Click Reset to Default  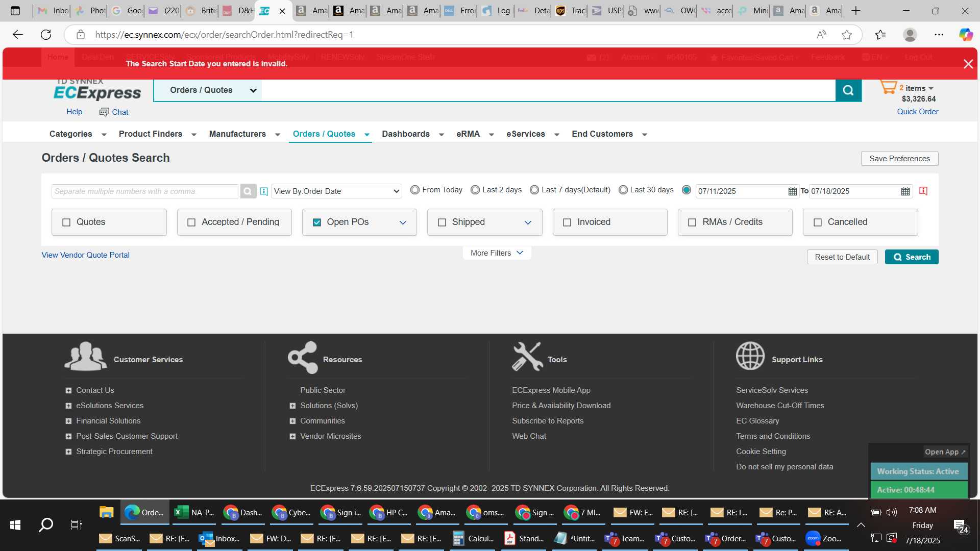pyautogui.click(x=842, y=257)
